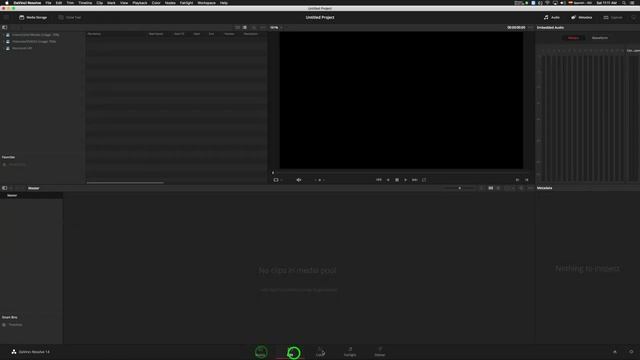This screenshot has width=640, height=360.
Task: Open the Color page
Action: click(x=320, y=352)
